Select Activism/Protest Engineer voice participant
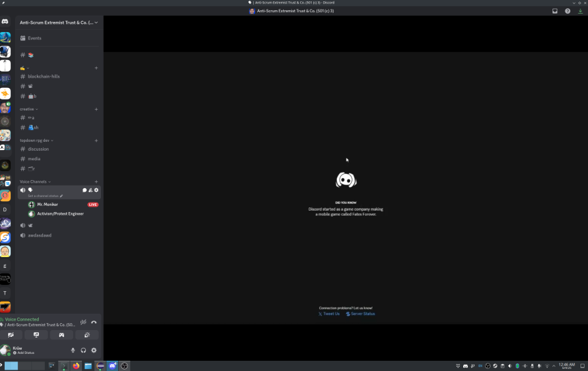 tap(61, 214)
